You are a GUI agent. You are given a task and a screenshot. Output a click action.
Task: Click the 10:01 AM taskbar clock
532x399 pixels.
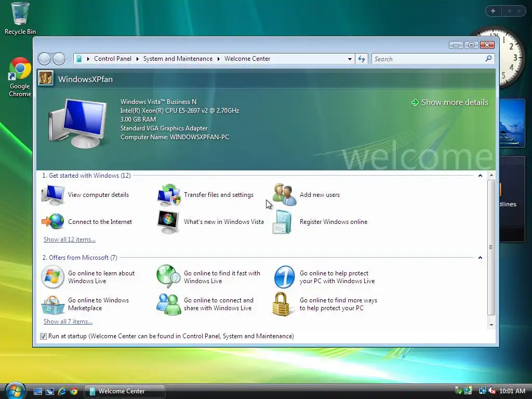(512, 391)
